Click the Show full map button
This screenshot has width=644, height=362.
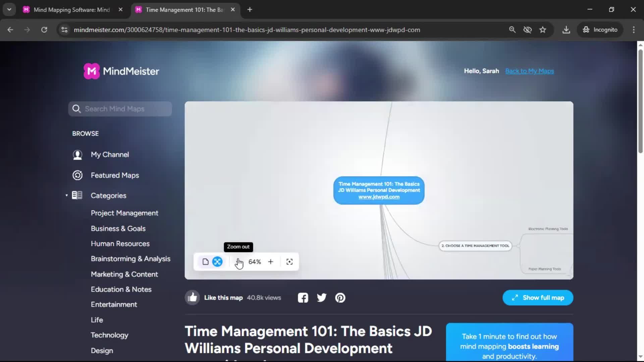[x=538, y=298]
